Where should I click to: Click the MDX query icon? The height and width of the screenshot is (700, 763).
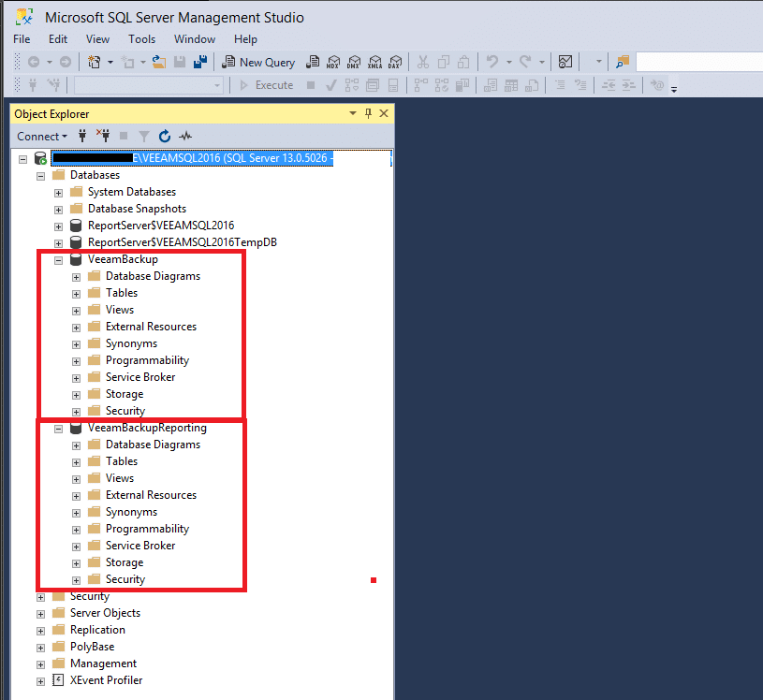(x=333, y=62)
